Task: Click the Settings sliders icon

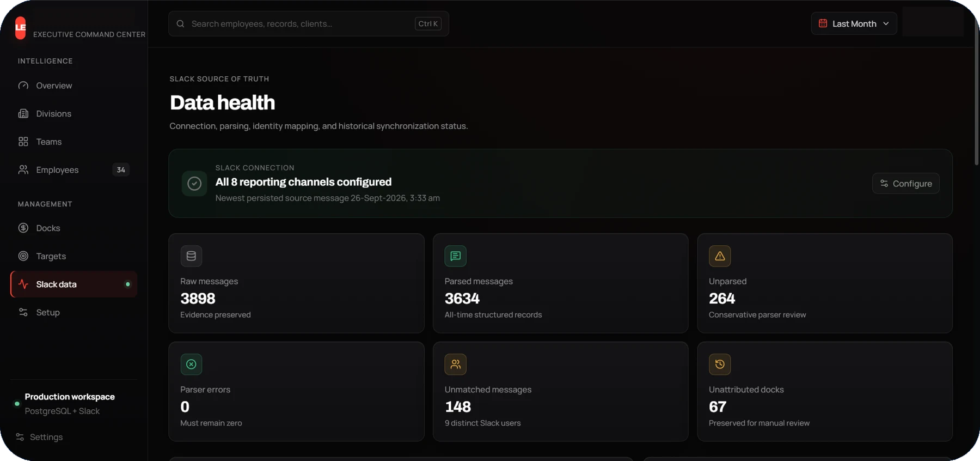Action: click(20, 437)
